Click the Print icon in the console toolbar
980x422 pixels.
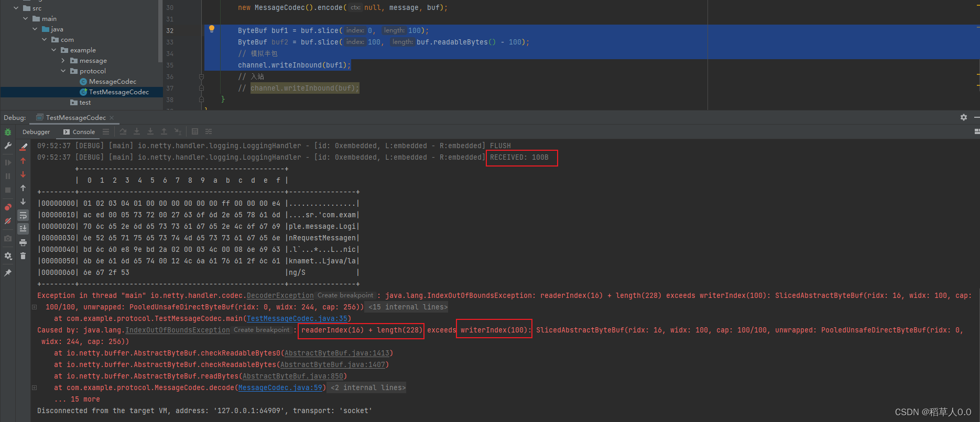pos(23,242)
